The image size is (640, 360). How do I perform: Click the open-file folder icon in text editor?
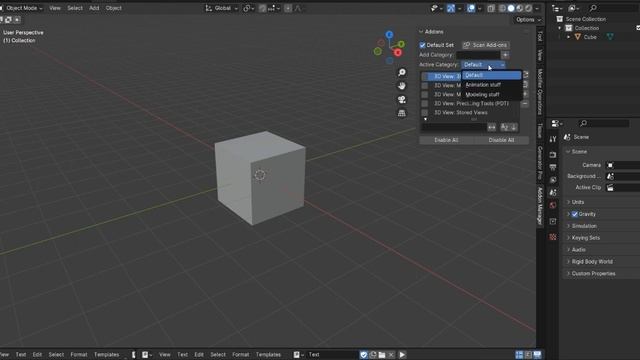tap(382, 355)
